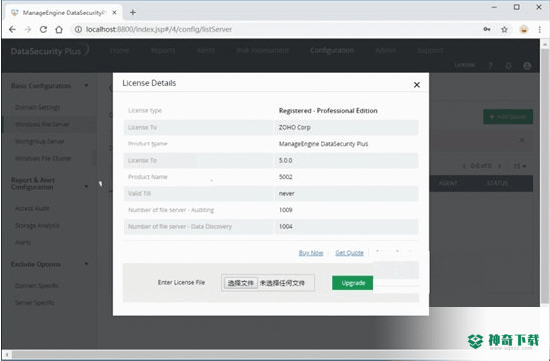Open the browser profile avatar

click(x=524, y=29)
